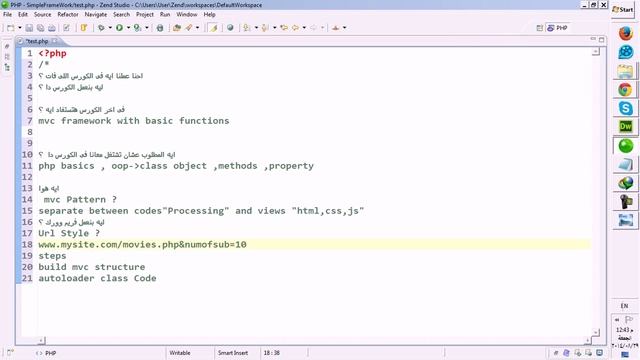This screenshot has width=640, height=360.
Task: Toggle Mark Occurrences highlighter button
Action: point(213,28)
